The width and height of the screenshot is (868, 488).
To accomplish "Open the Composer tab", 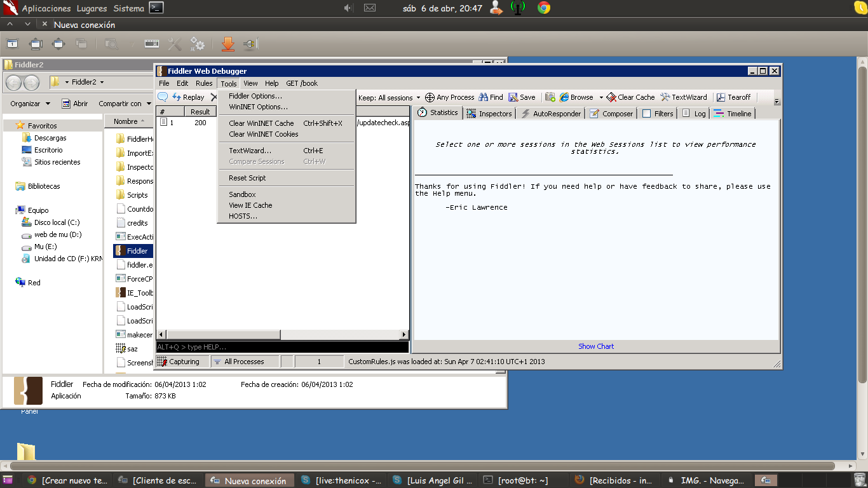I will (x=612, y=114).
